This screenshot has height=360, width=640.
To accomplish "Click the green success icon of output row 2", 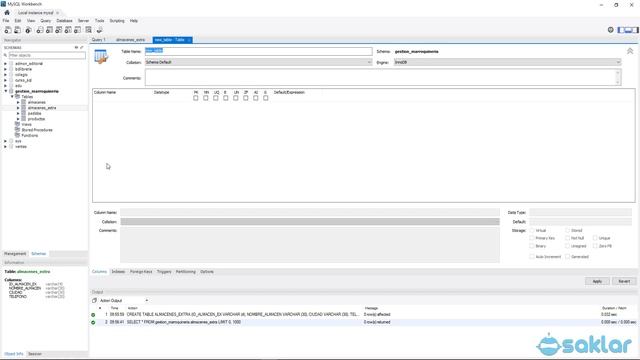I will tap(93, 322).
